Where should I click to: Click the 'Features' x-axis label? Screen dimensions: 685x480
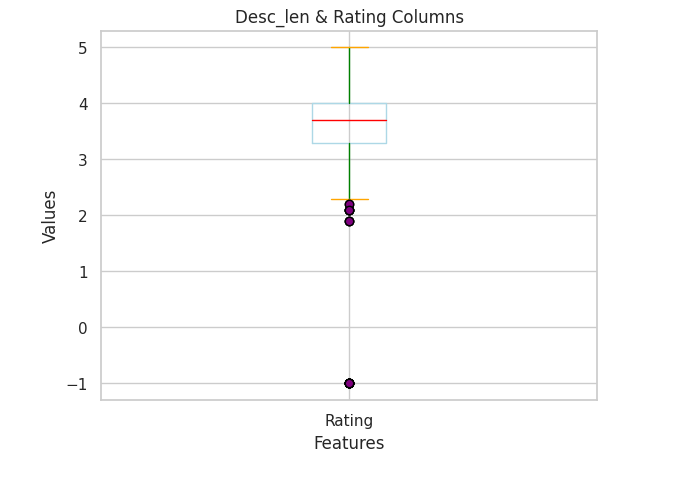[x=349, y=443]
